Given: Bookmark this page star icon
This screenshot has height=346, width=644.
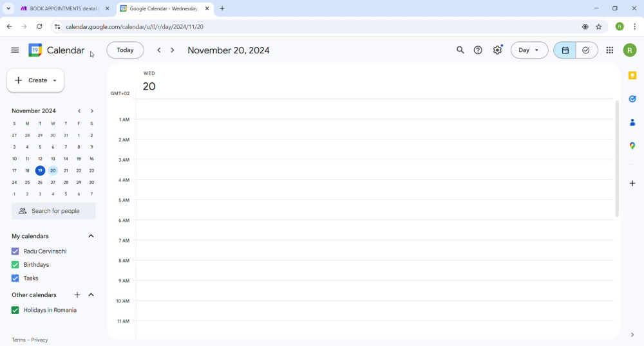Looking at the screenshot, I should point(599,26).
